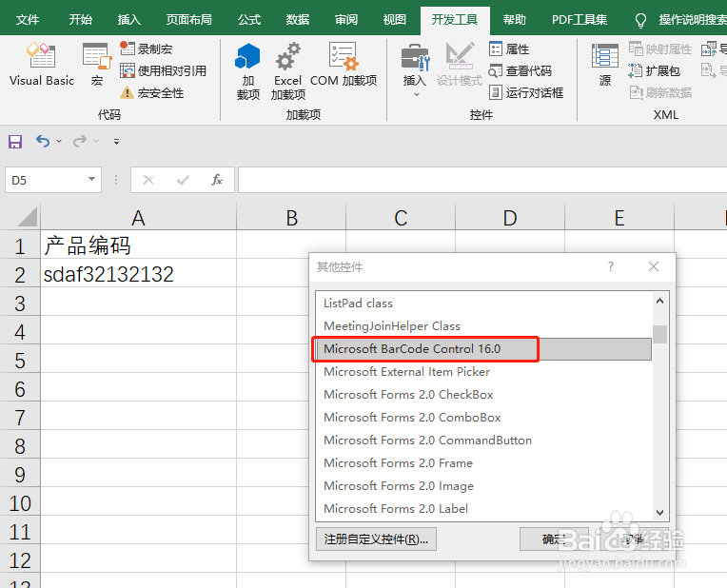The width and height of the screenshot is (727, 588).
Task: Open the XML Source (源) pane
Action: tap(604, 64)
